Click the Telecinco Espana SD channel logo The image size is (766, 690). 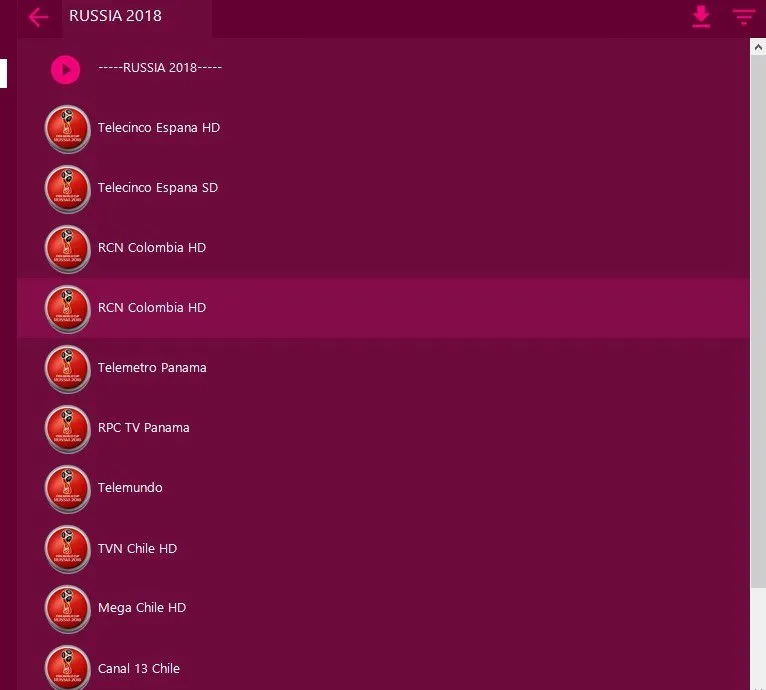(67, 189)
